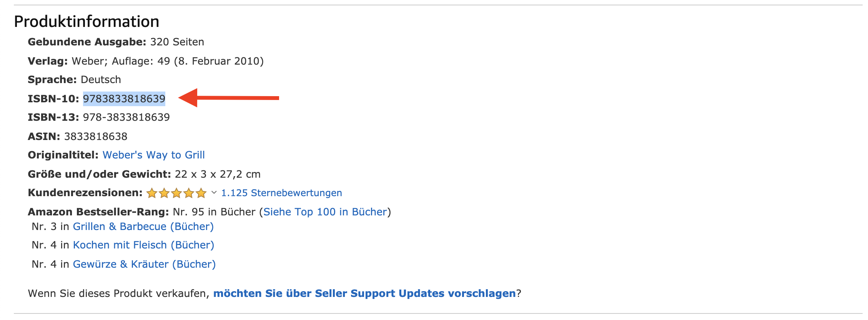Click the Gewürze & Kräuter link
This screenshot has width=868, height=320.
click(144, 264)
